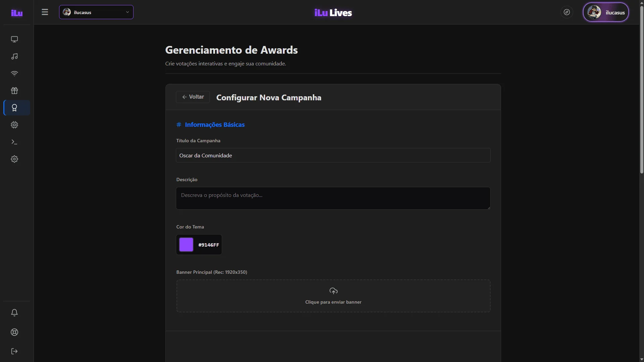The width and height of the screenshot is (644, 362).
Task: Toggle the hamburger menu button
Action: (45, 12)
